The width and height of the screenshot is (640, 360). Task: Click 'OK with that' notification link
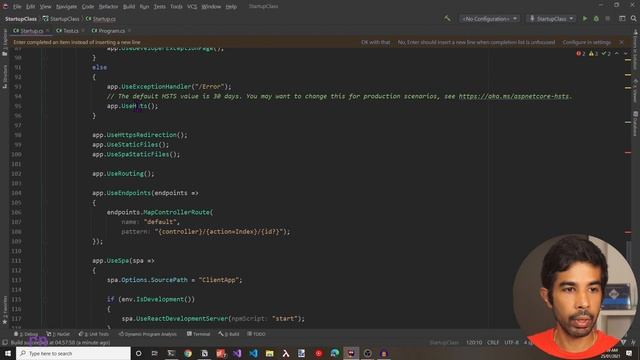coord(376,42)
